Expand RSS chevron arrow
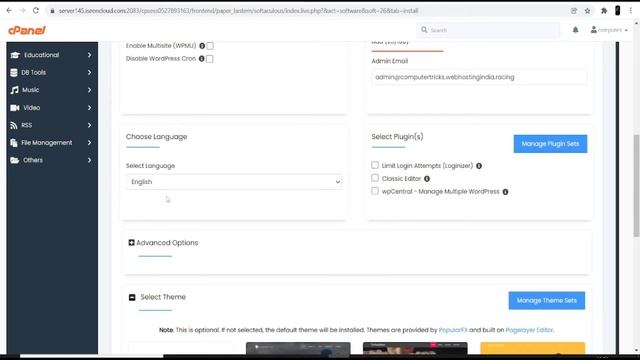640x360 pixels. (x=89, y=125)
